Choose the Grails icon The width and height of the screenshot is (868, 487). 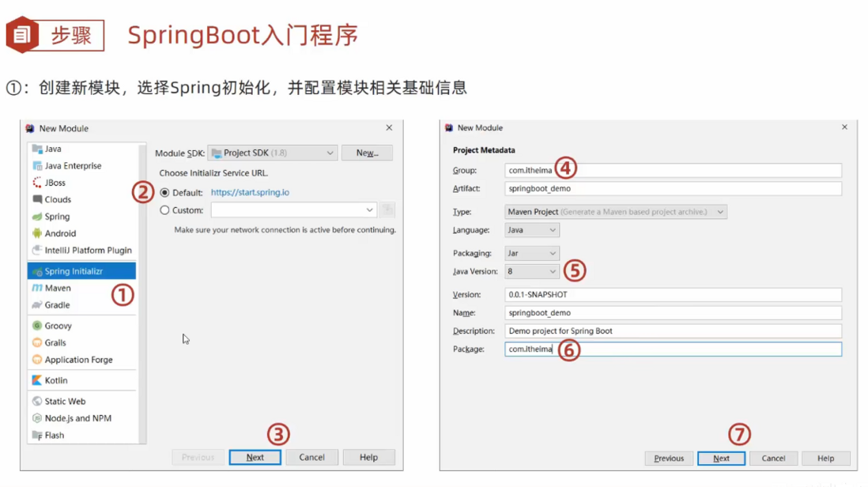(x=37, y=342)
